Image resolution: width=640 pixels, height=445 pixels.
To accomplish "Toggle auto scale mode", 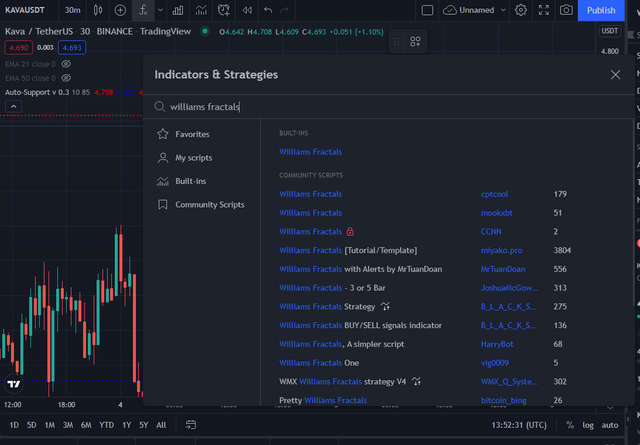I will [x=610, y=425].
